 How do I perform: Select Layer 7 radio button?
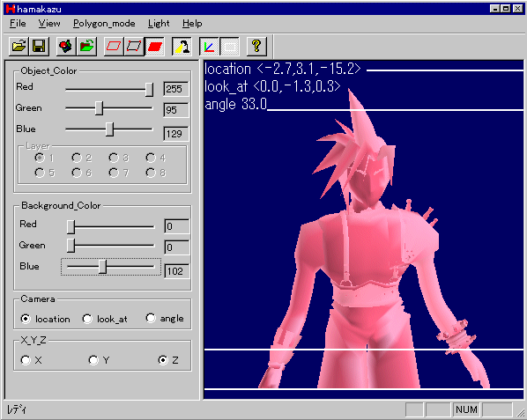(x=114, y=173)
